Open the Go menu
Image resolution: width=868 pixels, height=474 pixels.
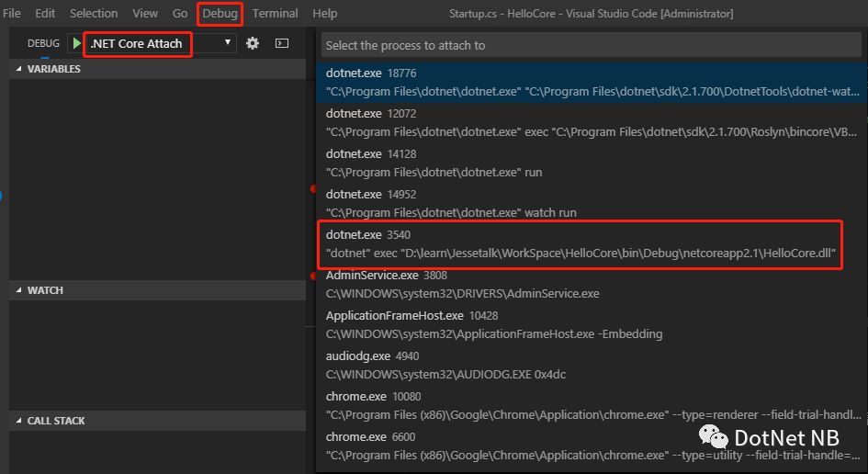[x=180, y=13]
